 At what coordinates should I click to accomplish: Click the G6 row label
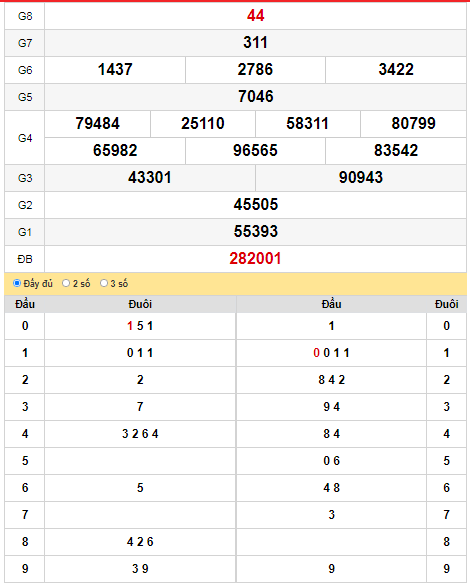point(25,70)
